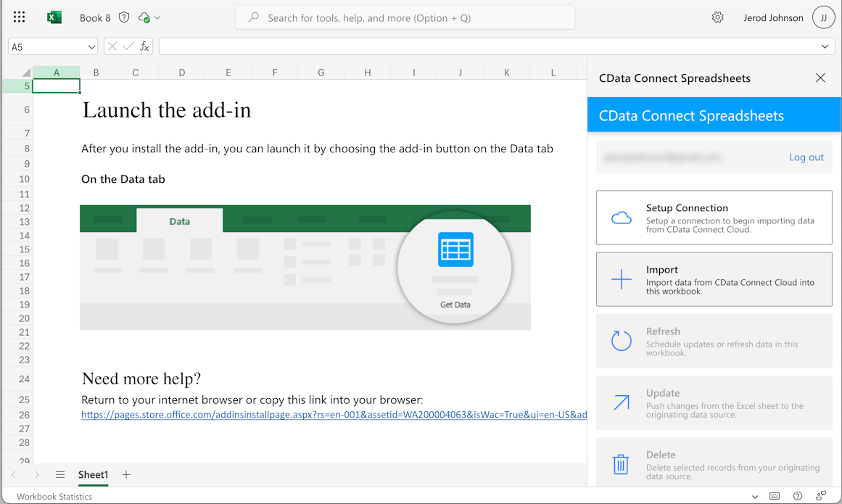The image size is (842, 504).
Task: Select the Sheet1 tab
Action: tap(93, 475)
